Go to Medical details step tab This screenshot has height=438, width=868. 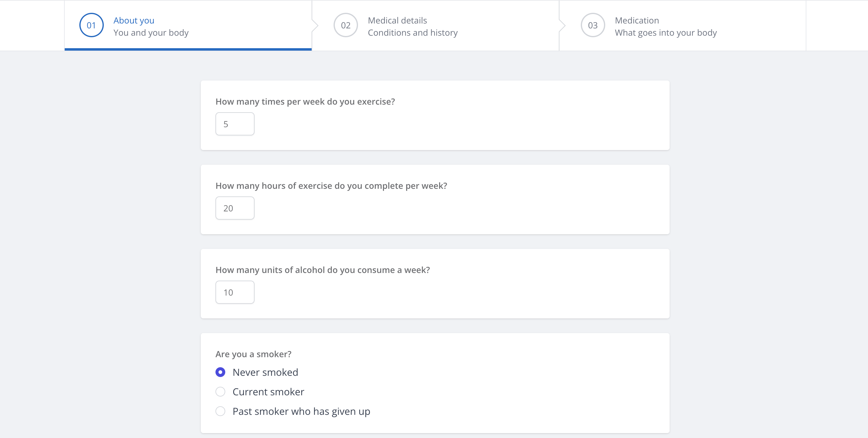tap(435, 25)
